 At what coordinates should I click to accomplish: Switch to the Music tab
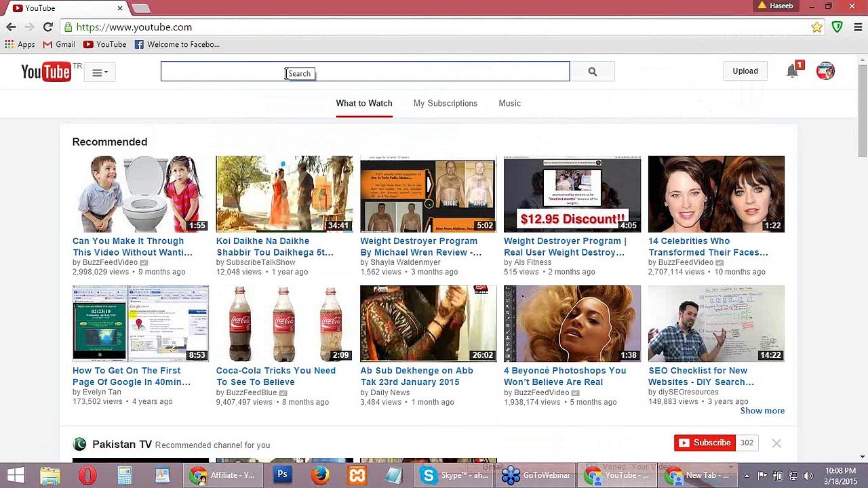(509, 103)
